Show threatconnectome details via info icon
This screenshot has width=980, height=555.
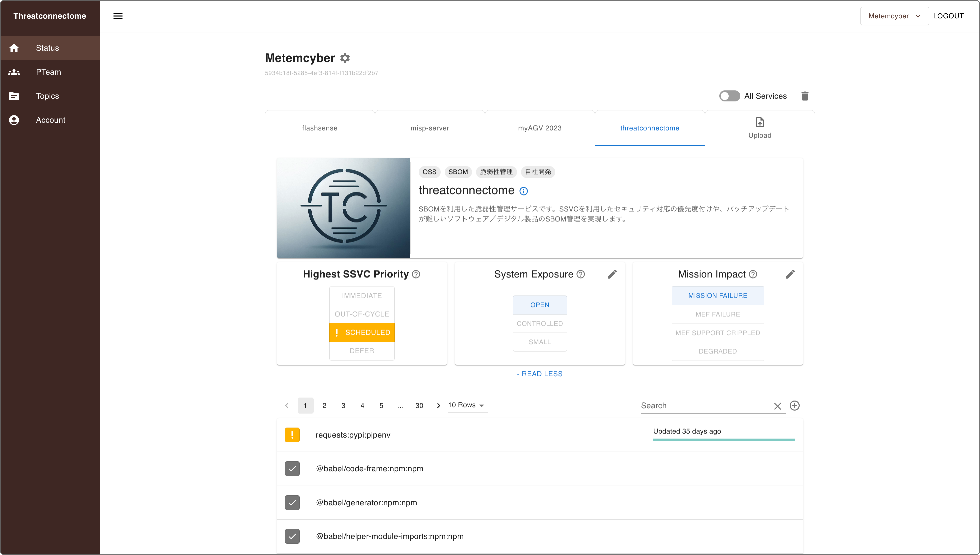(x=524, y=191)
